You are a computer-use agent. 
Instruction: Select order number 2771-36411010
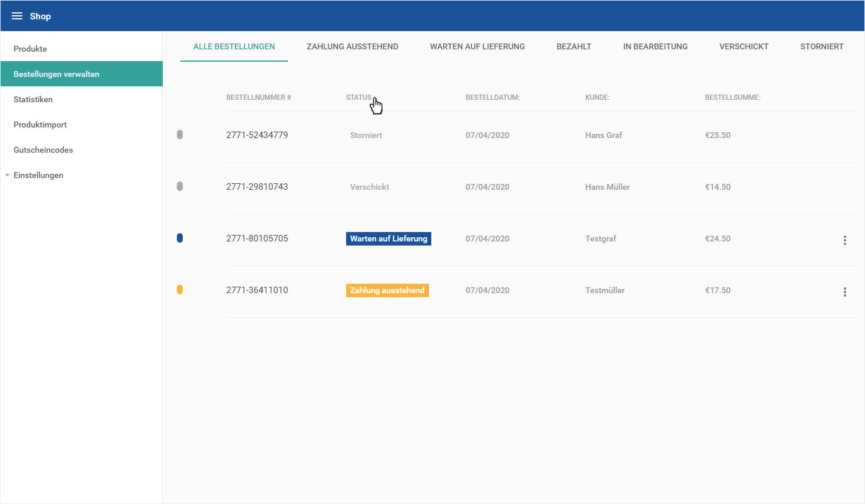257,290
